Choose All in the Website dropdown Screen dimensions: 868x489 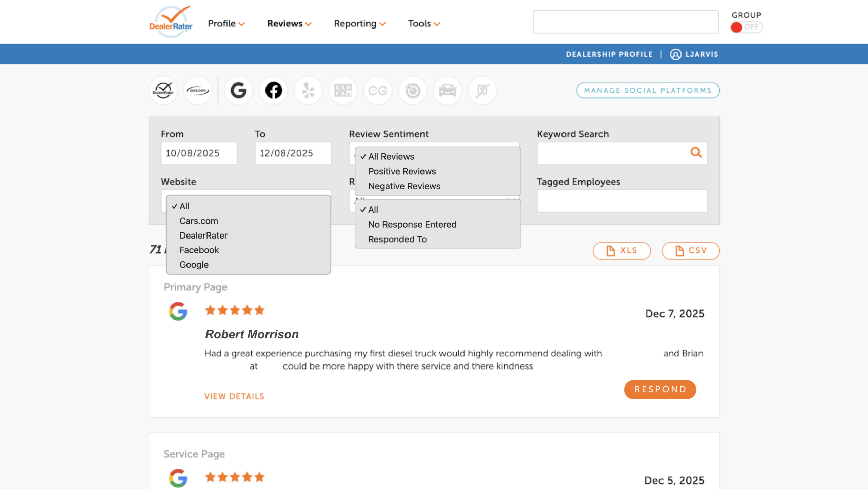click(249, 206)
